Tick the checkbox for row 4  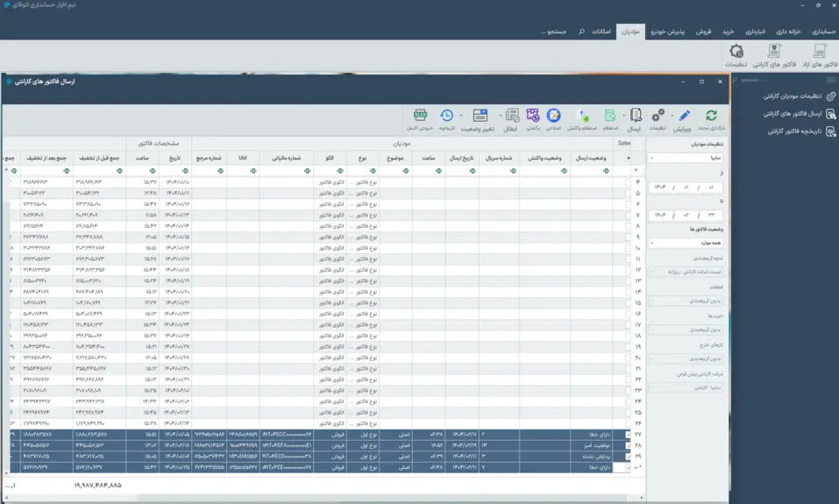pyautogui.click(x=628, y=182)
